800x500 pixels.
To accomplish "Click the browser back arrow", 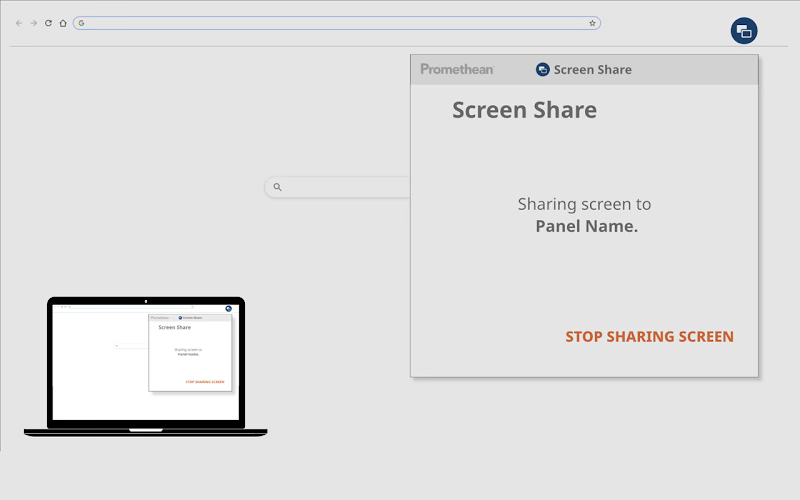I will (19, 23).
